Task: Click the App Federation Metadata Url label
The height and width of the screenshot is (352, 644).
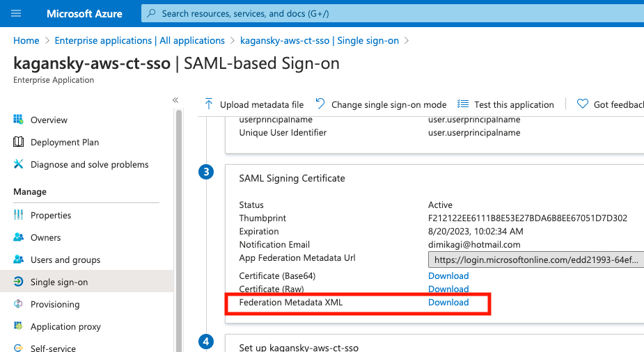Action: pyautogui.click(x=297, y=257)
